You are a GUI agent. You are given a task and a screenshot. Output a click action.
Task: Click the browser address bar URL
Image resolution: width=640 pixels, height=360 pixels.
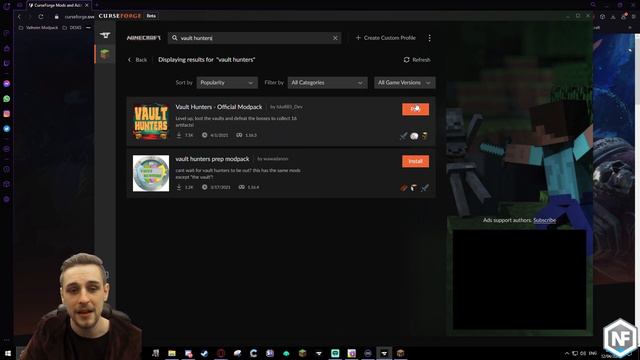(x=79, y=17)
